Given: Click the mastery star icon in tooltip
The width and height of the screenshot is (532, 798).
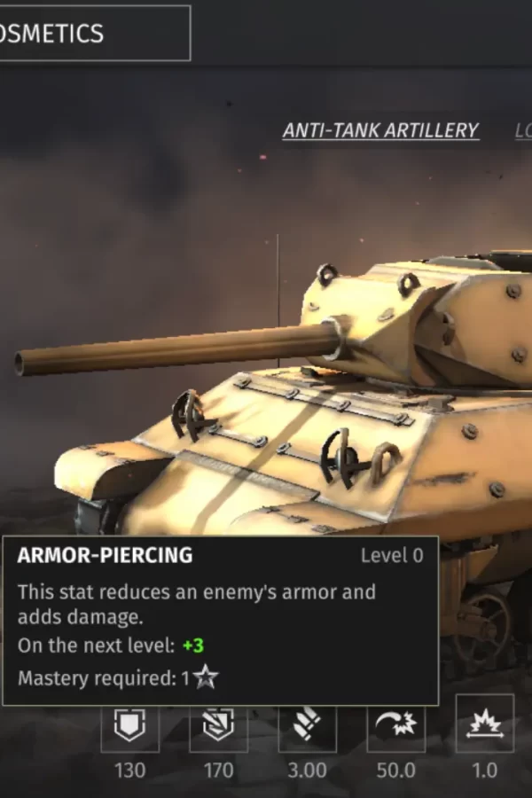Looking at the screenshot, I should click(x=206, y=677).
